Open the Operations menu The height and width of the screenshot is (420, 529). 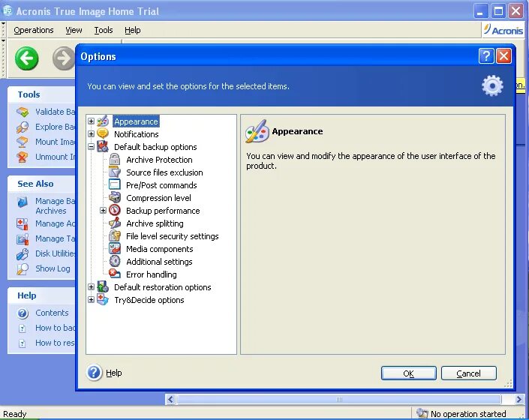coord(34,30)
